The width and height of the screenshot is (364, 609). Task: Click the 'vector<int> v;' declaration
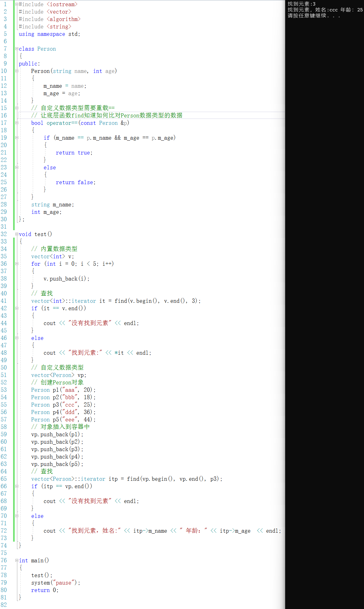[53, 256]
